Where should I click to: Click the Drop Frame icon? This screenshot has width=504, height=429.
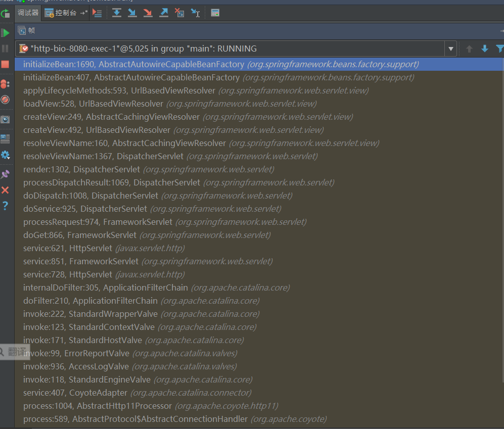click(179, 13)
